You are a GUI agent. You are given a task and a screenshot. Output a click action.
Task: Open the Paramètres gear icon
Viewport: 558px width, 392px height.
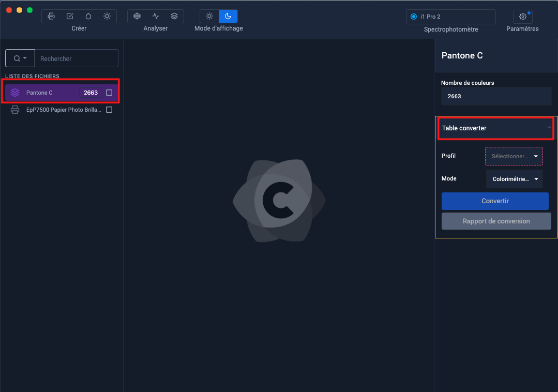522,17
